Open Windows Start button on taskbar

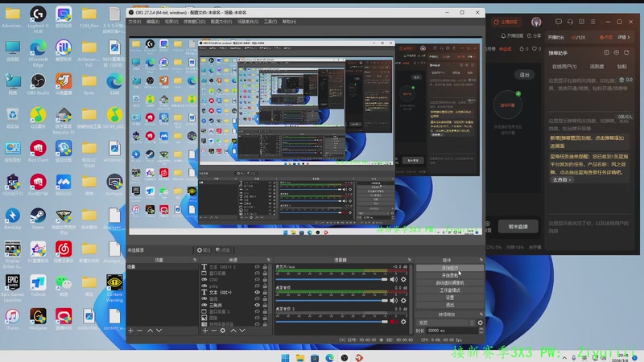coord(285,358)
